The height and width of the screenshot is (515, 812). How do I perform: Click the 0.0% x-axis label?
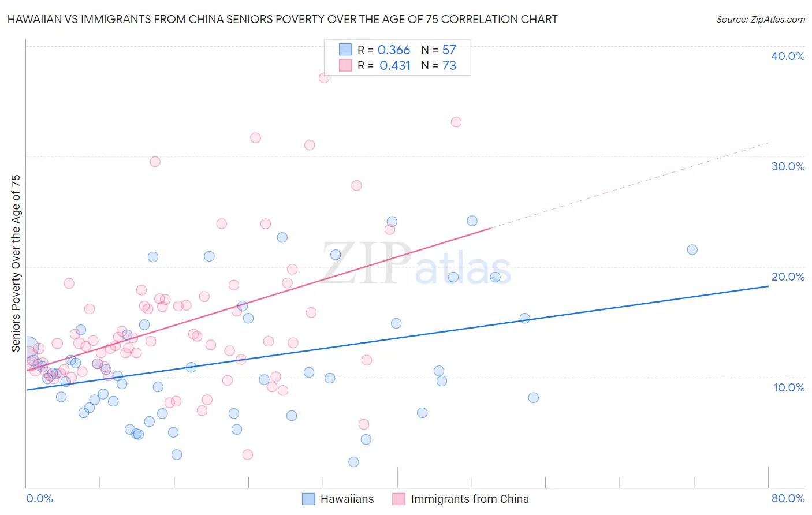click(40, 498)
